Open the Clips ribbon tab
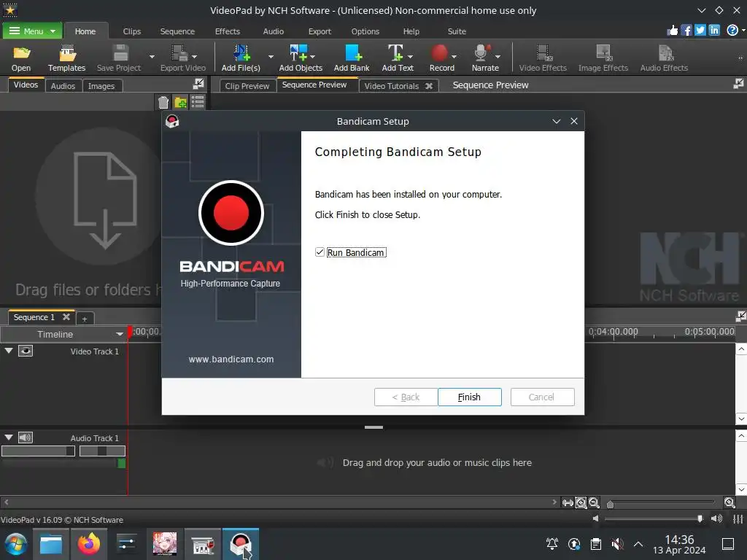Image resolution: width=747 pixels, height=560 pixels. pyautogui.click(x=132, y=31)
